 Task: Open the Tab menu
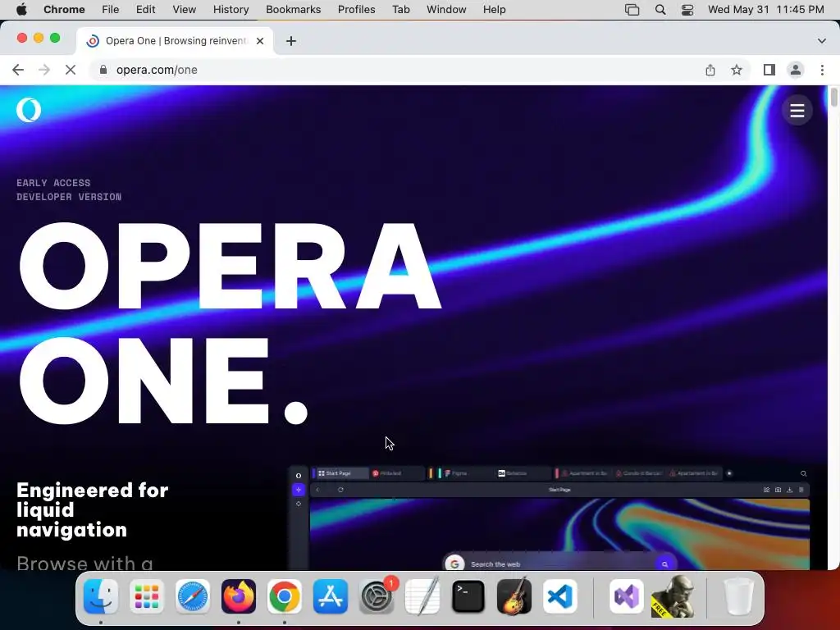[x=400, y=10]
